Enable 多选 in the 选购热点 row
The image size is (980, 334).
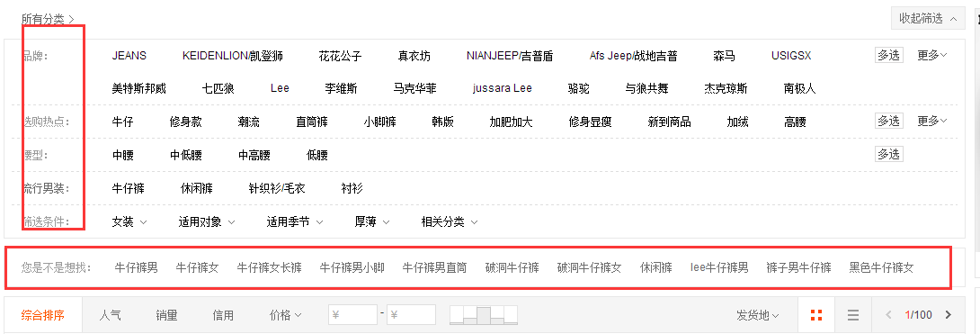pyautogui.click(x=889, y=121)
